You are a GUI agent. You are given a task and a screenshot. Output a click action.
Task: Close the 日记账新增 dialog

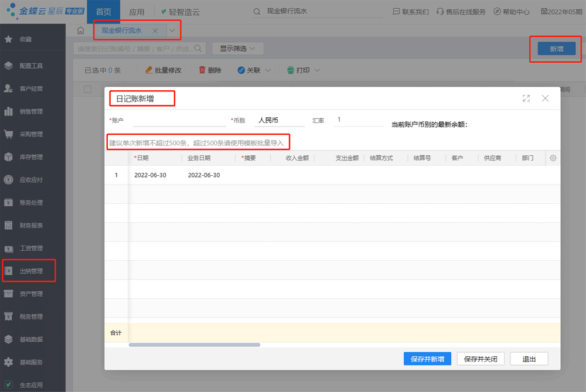coord(545,98)
